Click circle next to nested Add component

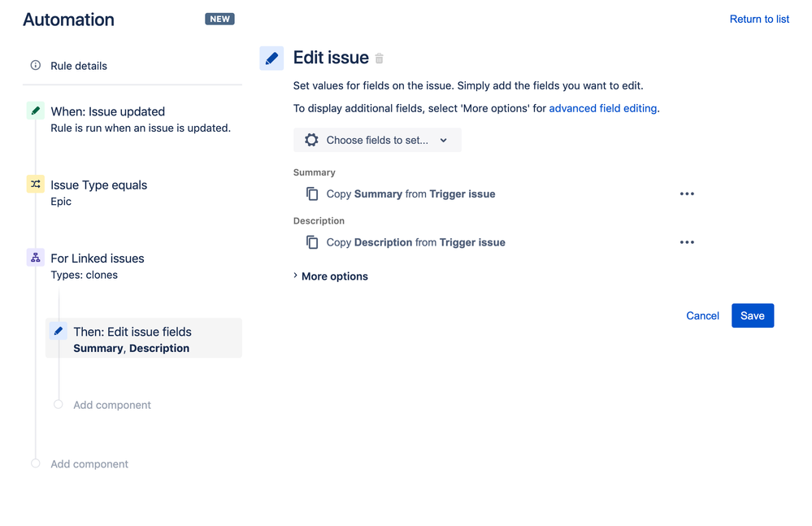[58, 404]
